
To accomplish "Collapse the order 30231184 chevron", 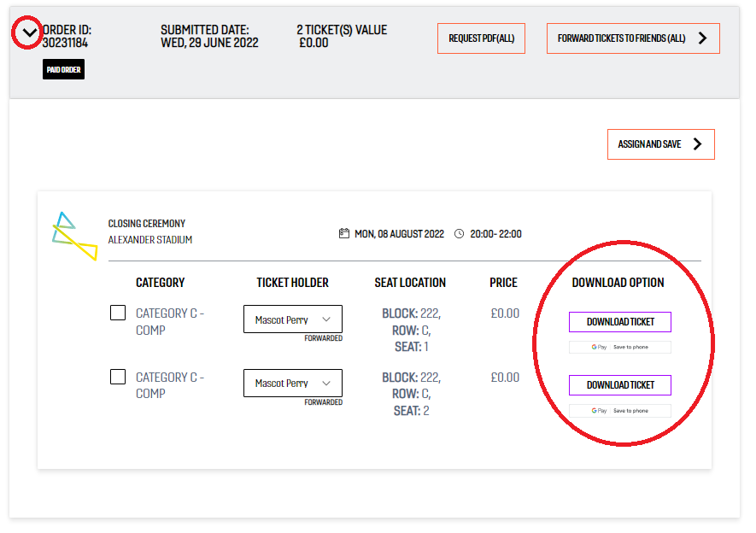I will [x=29, y=32].
